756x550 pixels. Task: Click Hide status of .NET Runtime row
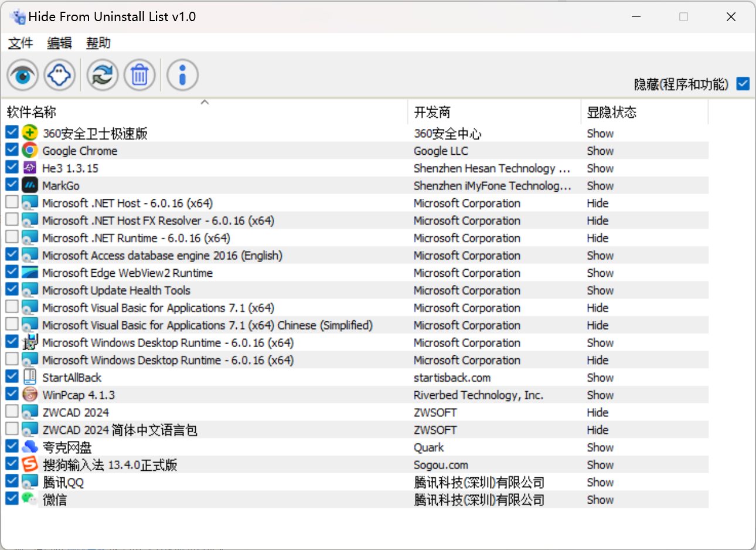pyautogui.click(x=598, y=238)
